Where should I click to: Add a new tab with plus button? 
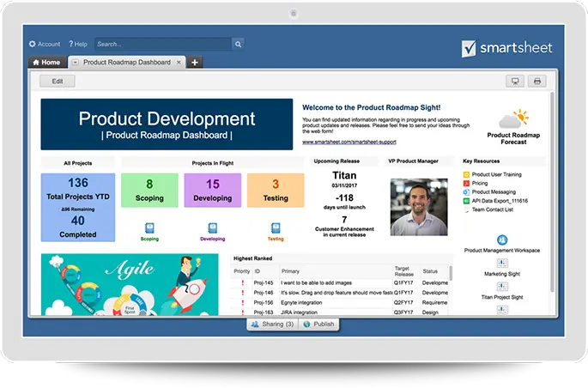tap(195, 63)
